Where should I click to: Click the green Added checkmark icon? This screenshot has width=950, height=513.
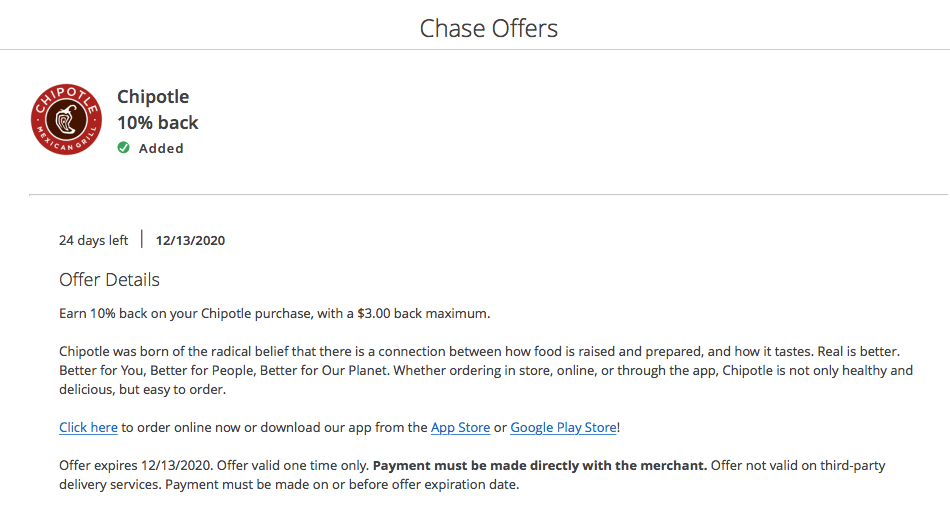click(123, 148)
